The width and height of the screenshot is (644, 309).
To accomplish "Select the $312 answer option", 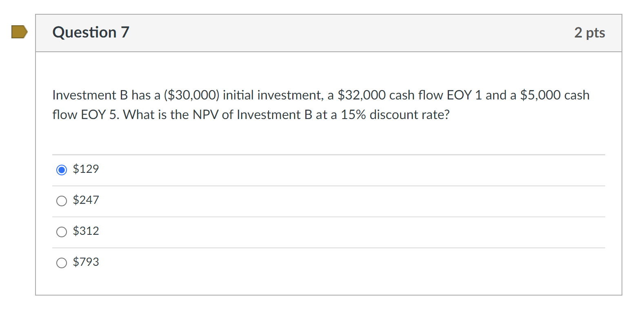I will (x=62, y=232).
